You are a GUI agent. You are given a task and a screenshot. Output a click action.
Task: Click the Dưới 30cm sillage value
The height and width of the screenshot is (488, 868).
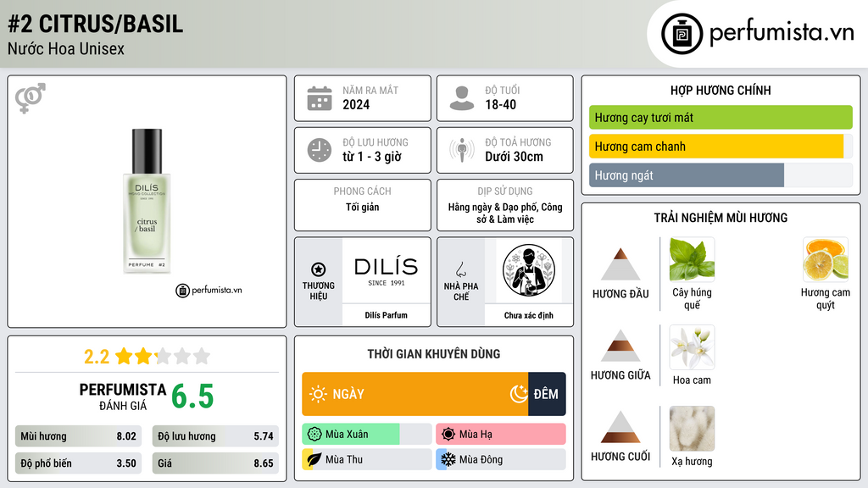(515, 157)
